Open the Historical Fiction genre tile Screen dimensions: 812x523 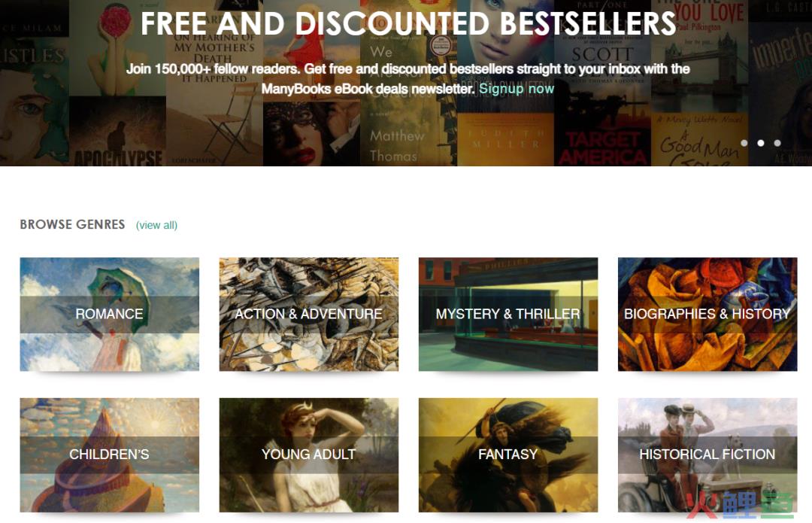pyautogui.click(x=707, y=455)
